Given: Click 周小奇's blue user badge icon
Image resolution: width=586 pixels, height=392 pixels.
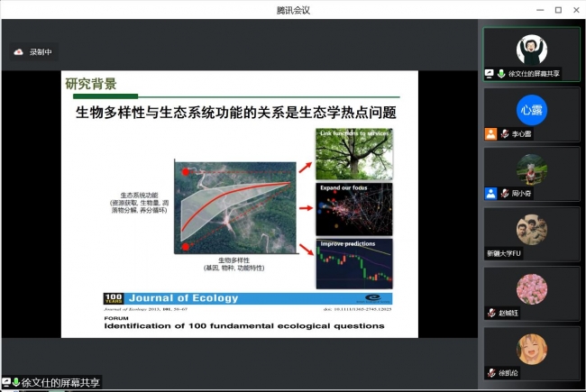Looking at the screenshot, I should pyautogui.click(x=490, y=193).
